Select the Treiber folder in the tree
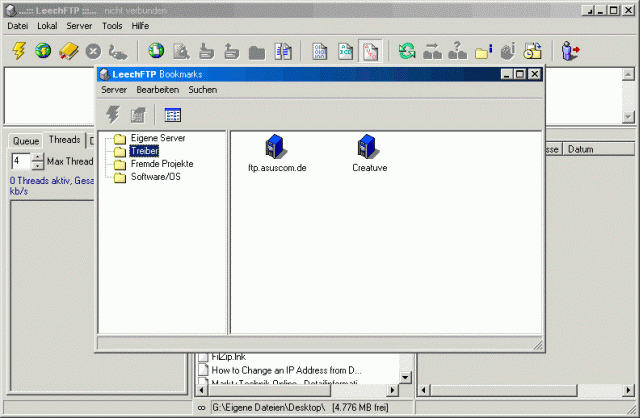Screen dimensions: 640x418 tap(144, 151)
